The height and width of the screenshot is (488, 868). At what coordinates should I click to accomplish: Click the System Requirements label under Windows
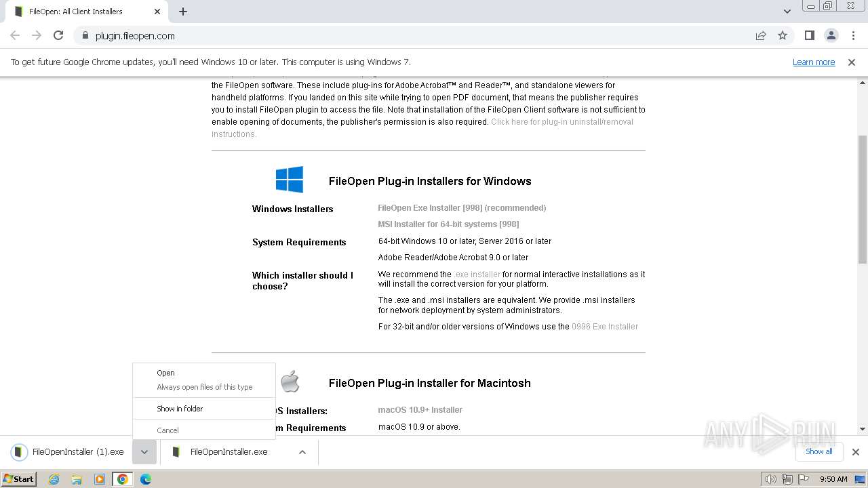(299, 242)
